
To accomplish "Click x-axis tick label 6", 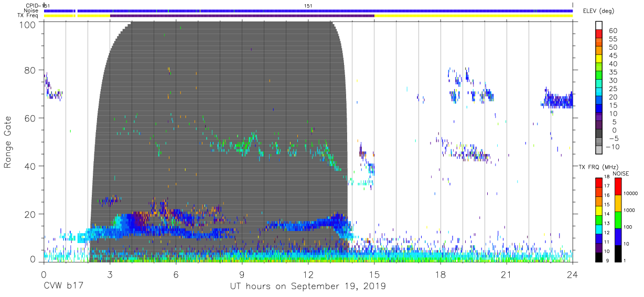I will [x=176, y=275].
